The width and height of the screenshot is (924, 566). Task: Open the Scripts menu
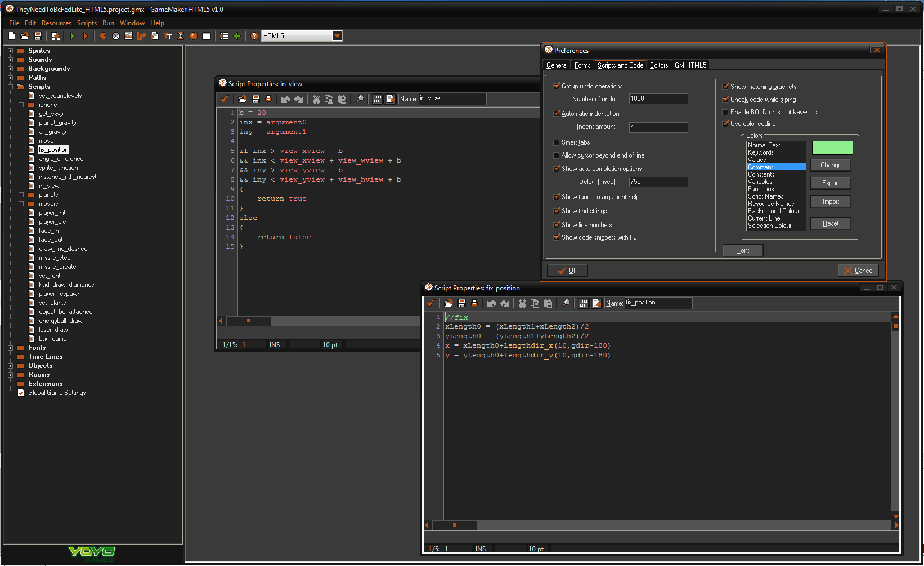[87, 23]
